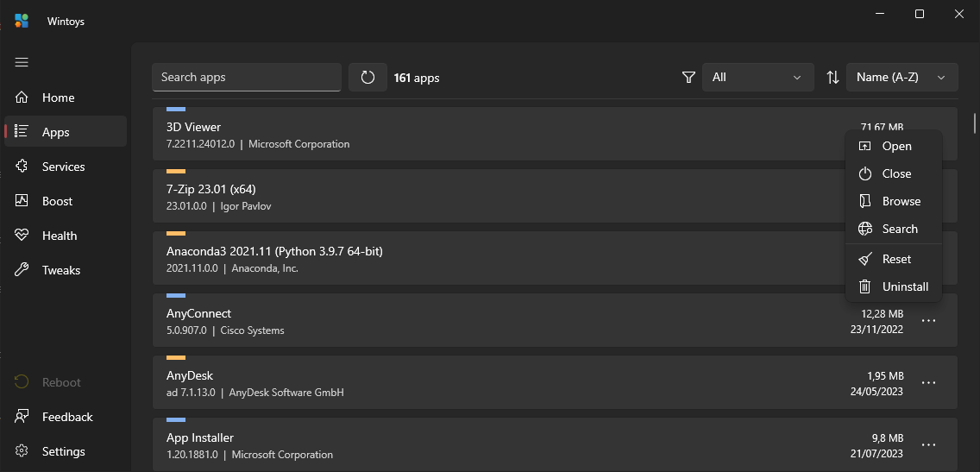
Task: Go to Home in sidebar
Action: point(66,98)
